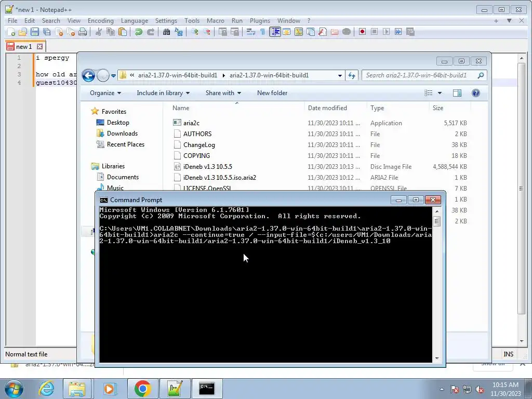The height and width of the screenshot is (399, 532).
Task: Click the Command Prompt scrollbar up arrow
Action: (436, 211)
